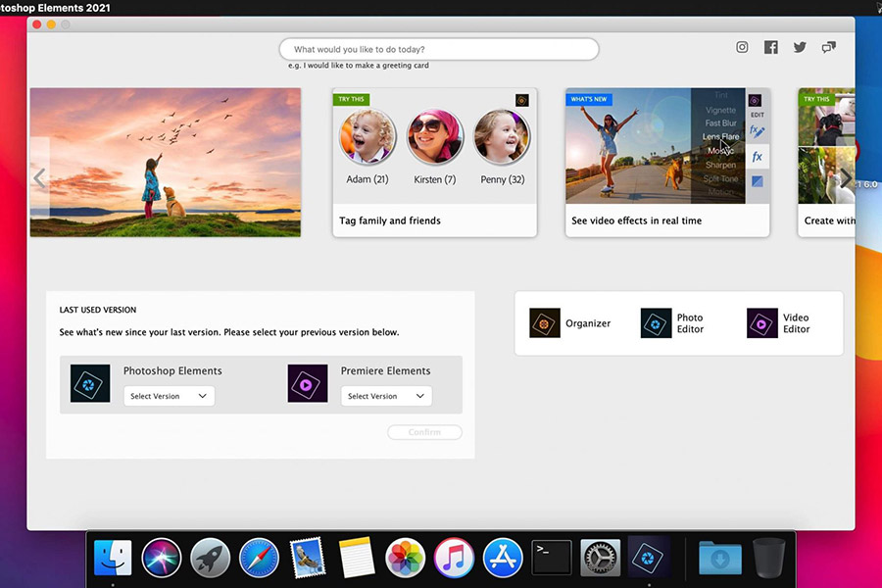Go to previous carousel slide arrow
882x588 pixels.
pyautogui.click(x=39, y=178)
